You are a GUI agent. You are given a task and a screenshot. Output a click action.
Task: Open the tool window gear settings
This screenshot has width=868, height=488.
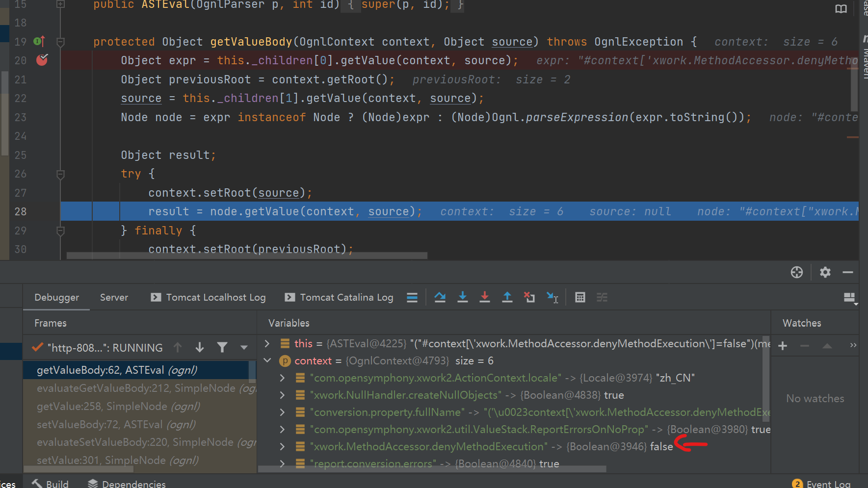[825, 272]
